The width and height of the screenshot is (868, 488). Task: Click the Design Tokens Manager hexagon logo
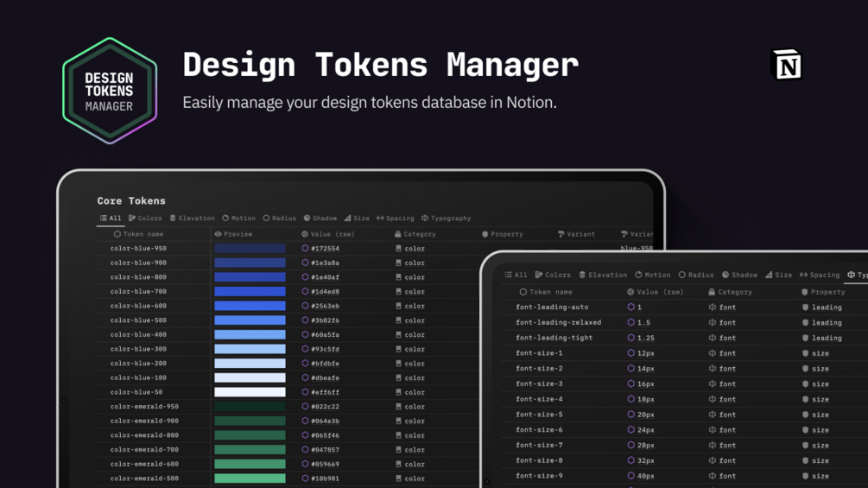coord(110,91)
